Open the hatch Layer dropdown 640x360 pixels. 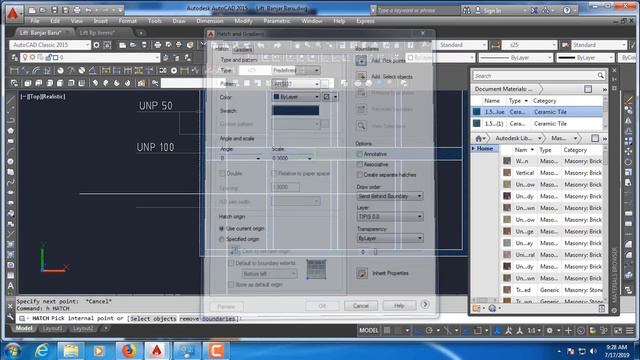pyautogui.click(x=390, y=217)
